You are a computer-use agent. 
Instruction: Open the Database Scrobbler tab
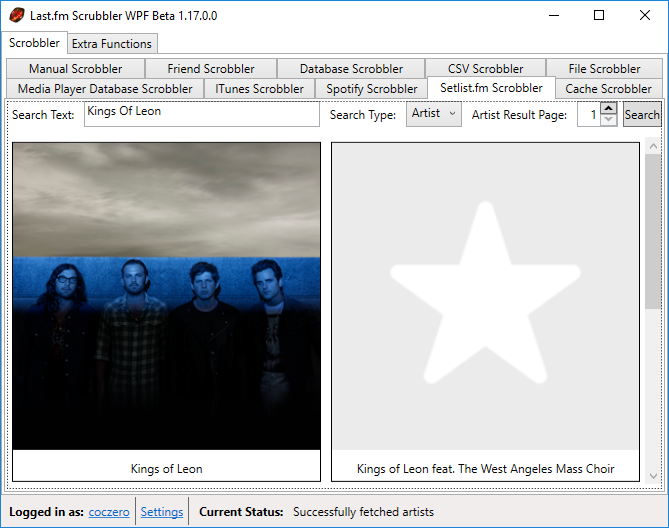(351, 69)
